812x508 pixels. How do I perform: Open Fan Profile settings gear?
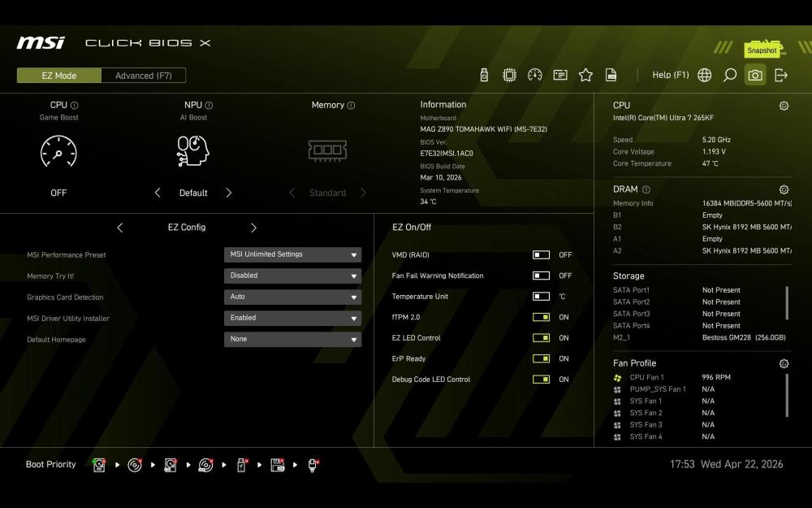[784, 363]
